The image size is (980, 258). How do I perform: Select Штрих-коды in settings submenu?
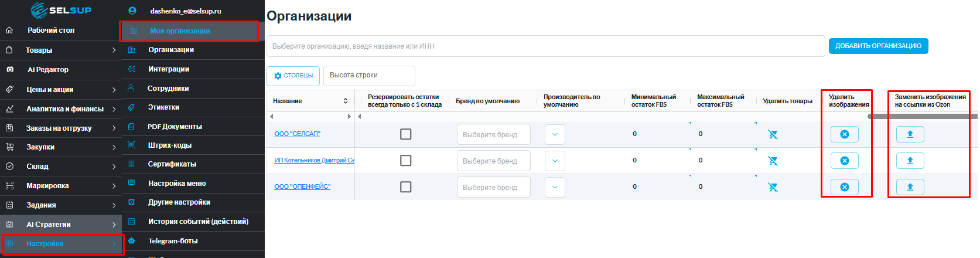coord(170,145)
